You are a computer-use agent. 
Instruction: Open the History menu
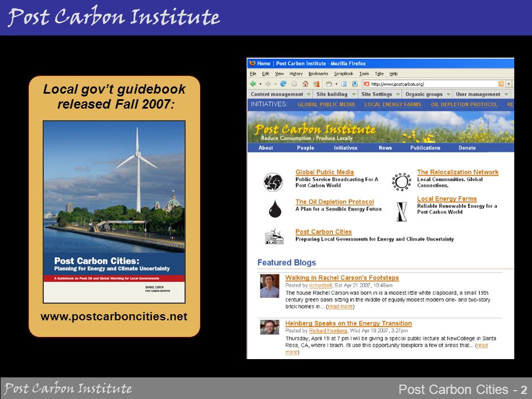point(296,74)
